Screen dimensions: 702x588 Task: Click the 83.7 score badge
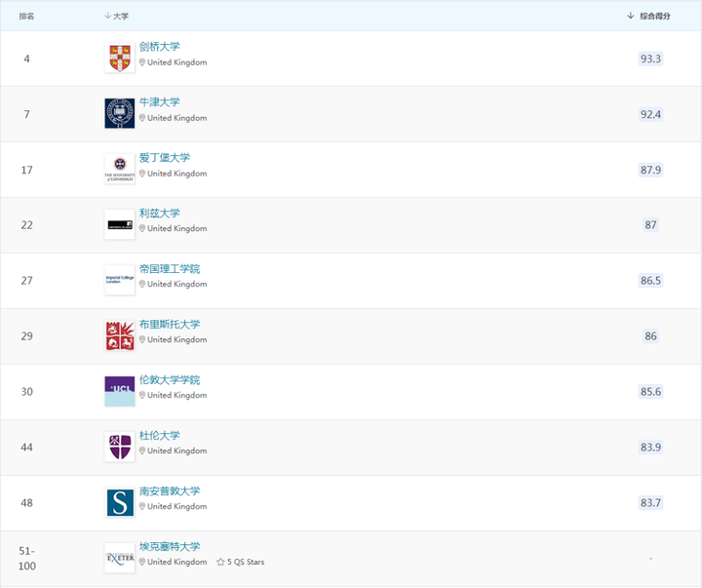[x=650, y=502]
